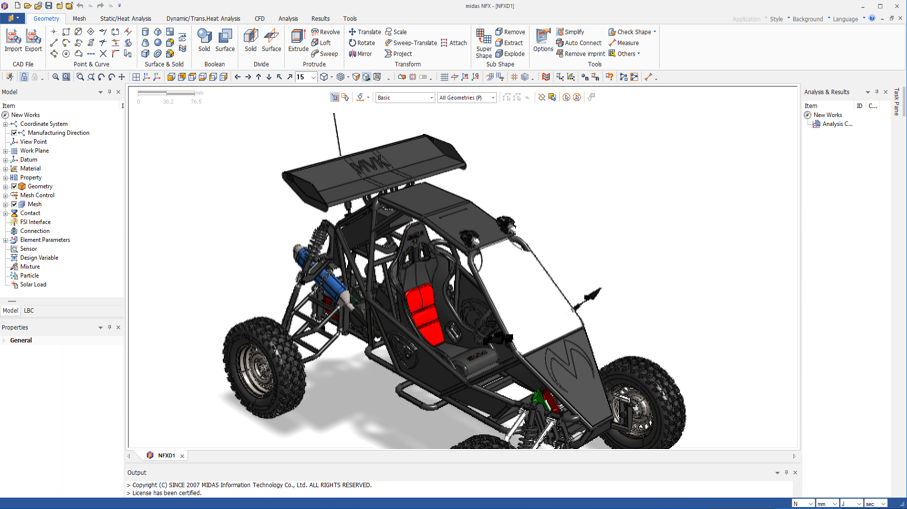Viewport: 907px width, 509px height.
Task: Expand the Property tree node
Action: 5,178
